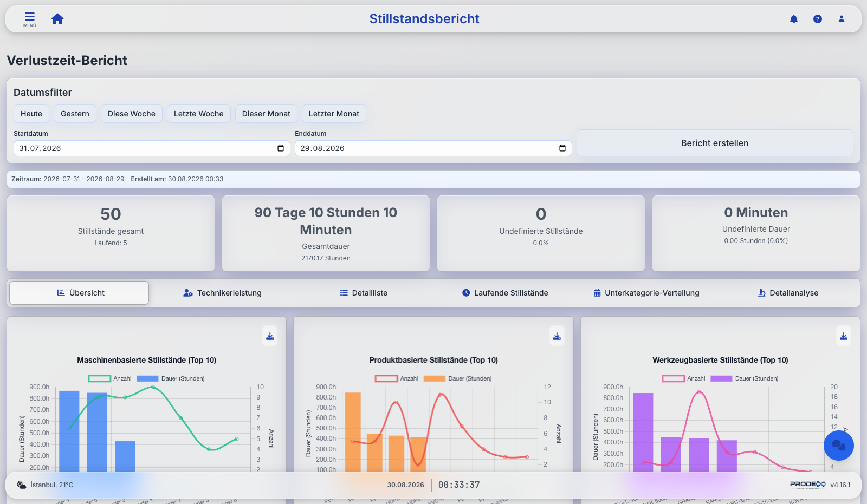Click the Datumsfilter heading

(43, 93)
